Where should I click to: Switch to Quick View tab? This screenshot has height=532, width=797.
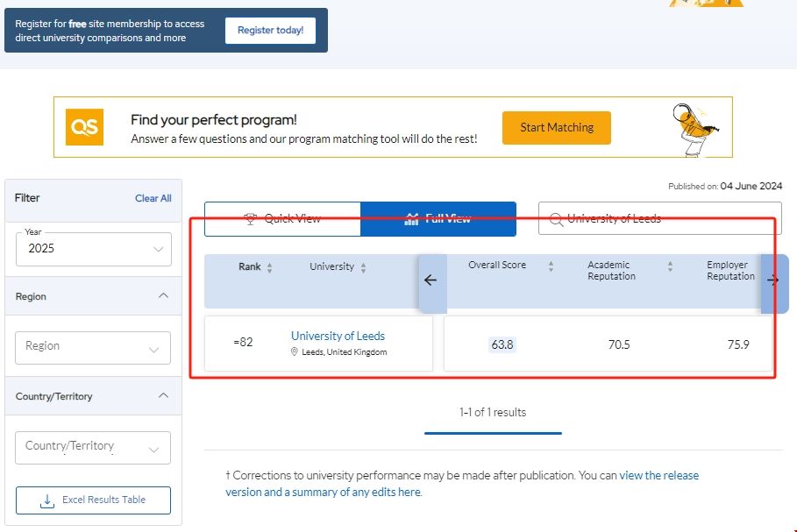click(x=282, y=219)
